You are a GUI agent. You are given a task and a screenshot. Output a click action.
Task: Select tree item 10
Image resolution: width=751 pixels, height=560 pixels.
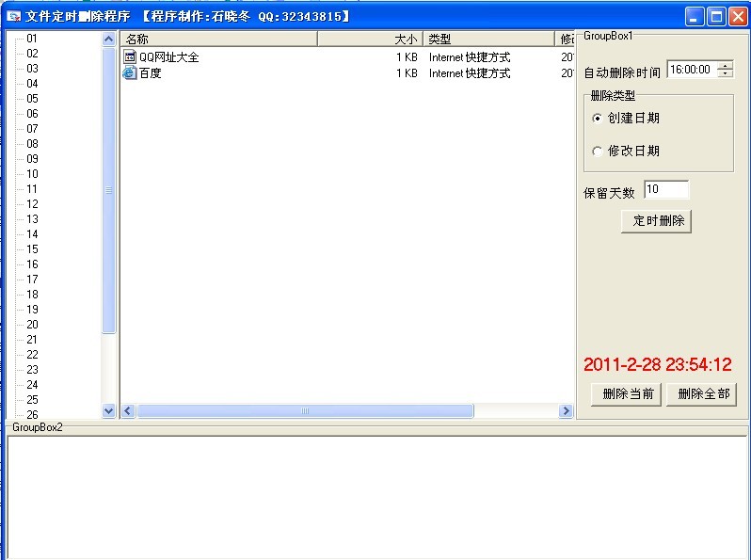click(32, 174)
